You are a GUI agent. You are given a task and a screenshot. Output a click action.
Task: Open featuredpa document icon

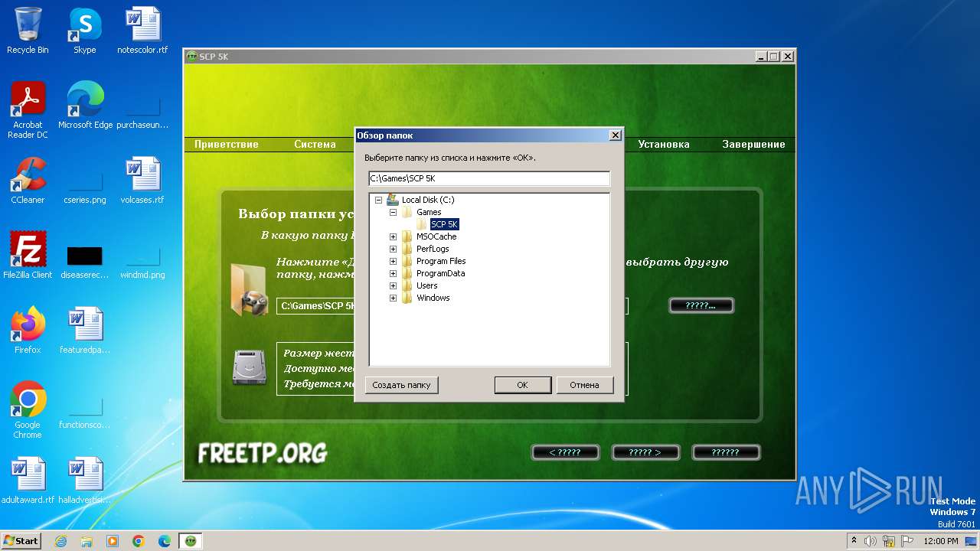(85, 331)
